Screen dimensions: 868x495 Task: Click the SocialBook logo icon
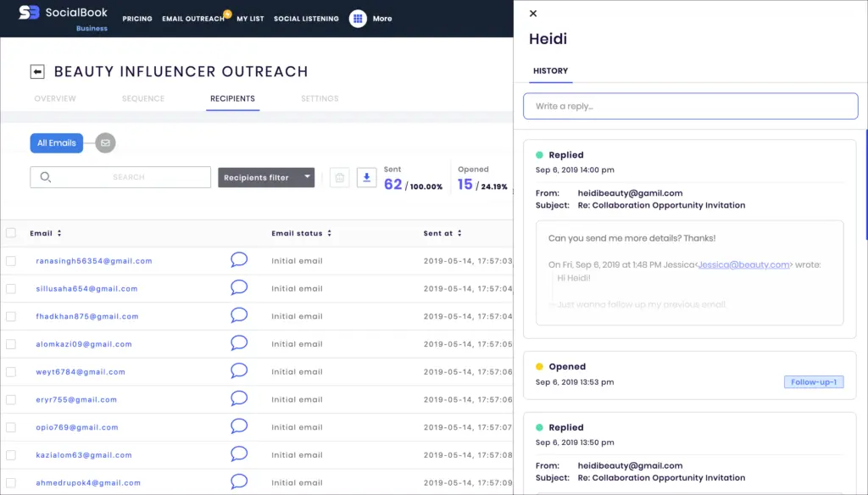point(29,13)
